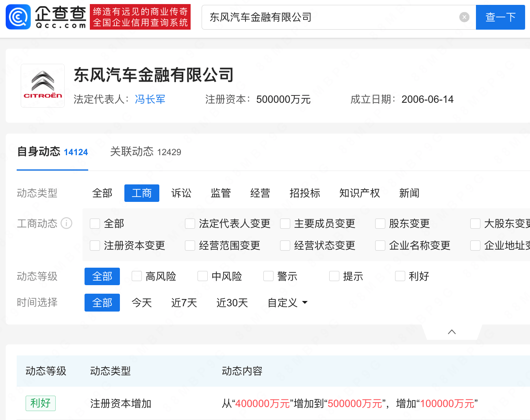
Task: Check the 经营状态变更 checkbox
Action: (x=285, y=245)
